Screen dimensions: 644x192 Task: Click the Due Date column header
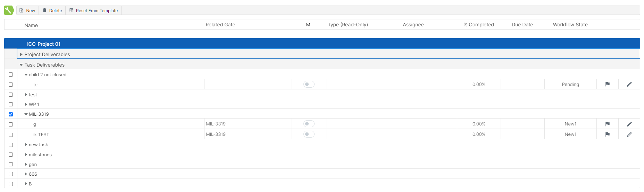[522, 25]
